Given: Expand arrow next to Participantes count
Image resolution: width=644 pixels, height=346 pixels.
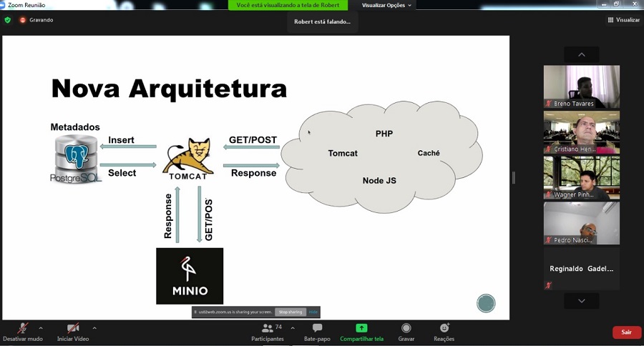Looking at the screenshot, I should tap(293, 328).
